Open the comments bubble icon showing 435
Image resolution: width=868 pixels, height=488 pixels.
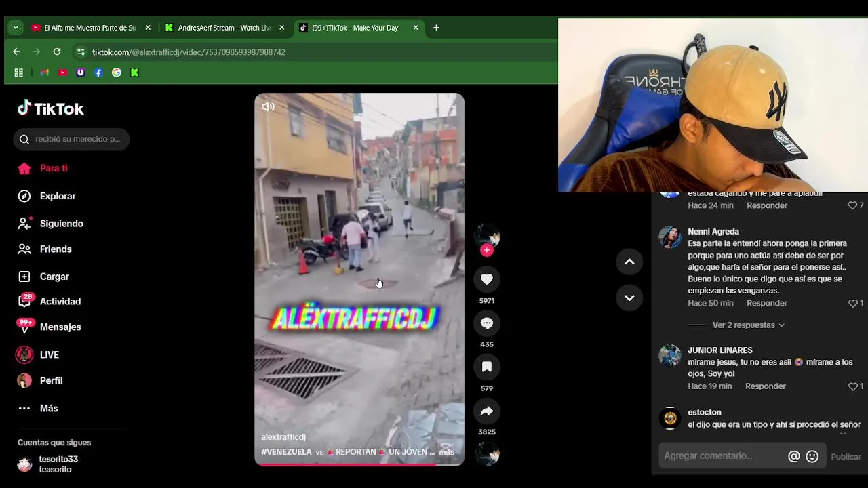pyautogui.click(x=486, y=323)
